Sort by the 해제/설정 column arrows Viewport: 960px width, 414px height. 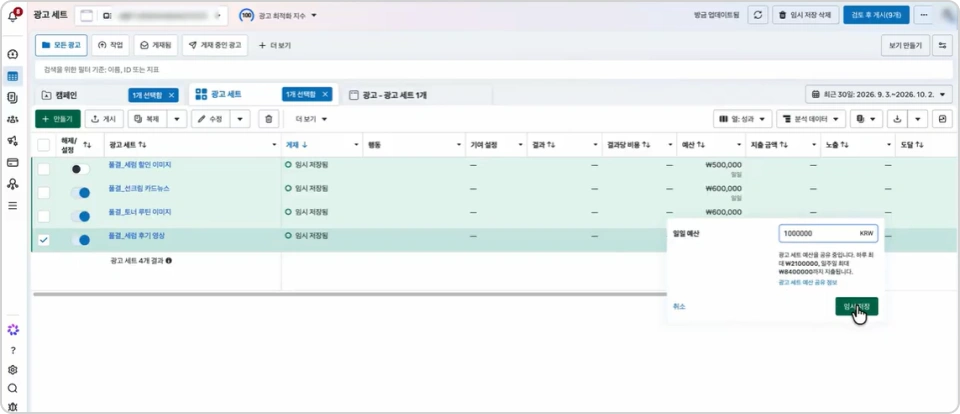87,145
